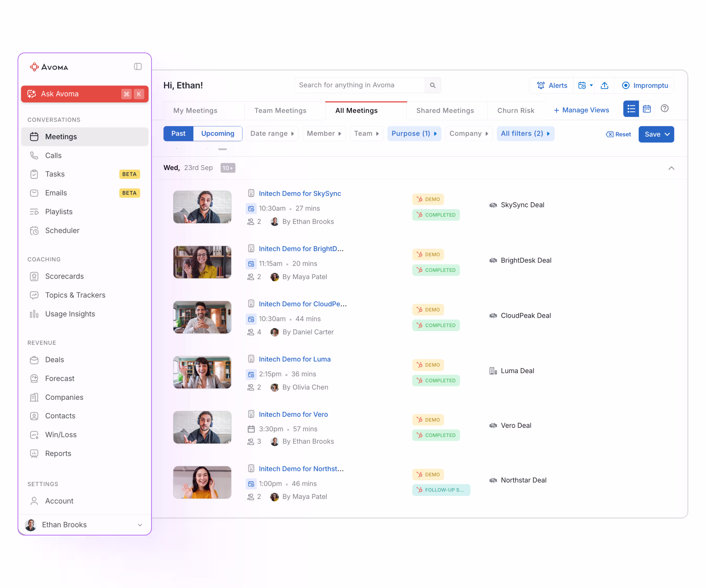Open Forecast in the sidebar
706x588 pixels.
(x=85, y=378)
